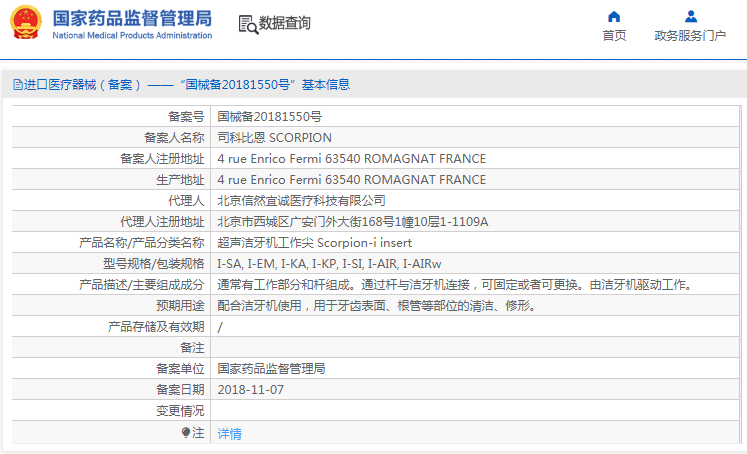
Task: Click the 政务服务门户 user icon
Action: point(691,17)
